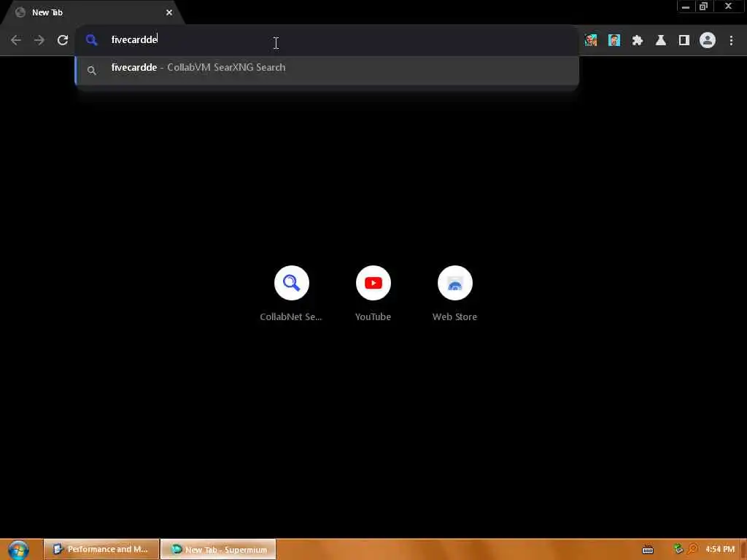Minimize the browser window
The height and width of the screenshot is (560, 747).
[x=686, y=7]
